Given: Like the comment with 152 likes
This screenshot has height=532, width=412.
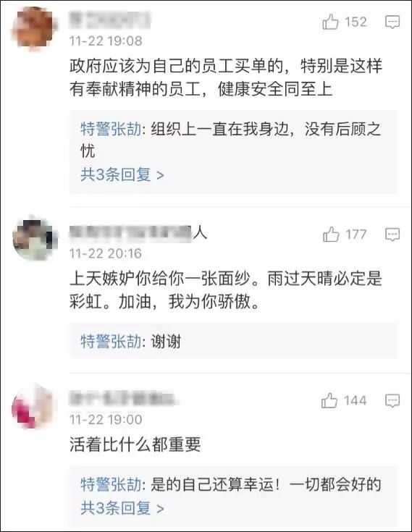Looking at the screenshot, I should pos(330,22).
